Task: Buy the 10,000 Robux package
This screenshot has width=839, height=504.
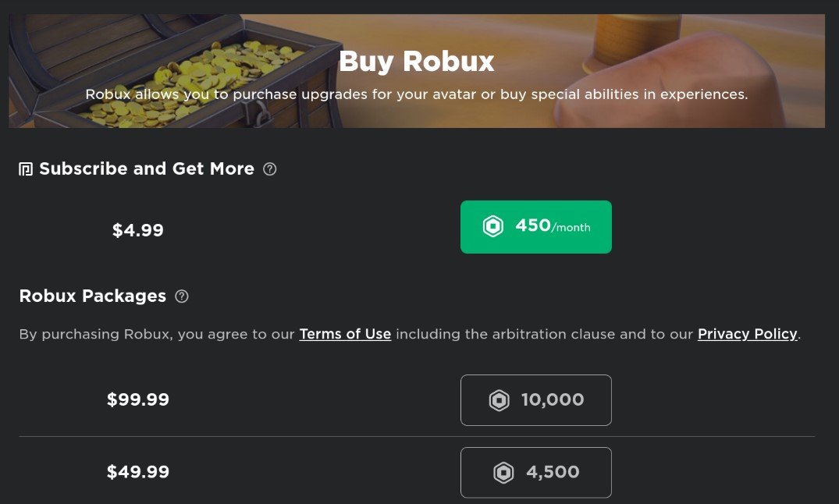Action: pyautogui.click(x=536, y=400)
